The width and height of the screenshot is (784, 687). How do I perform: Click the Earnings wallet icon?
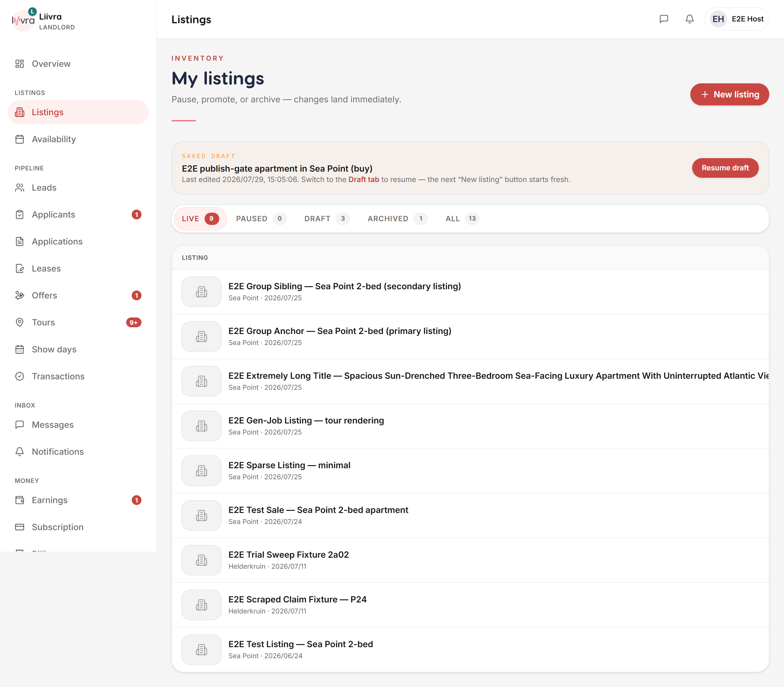point(20,500)
